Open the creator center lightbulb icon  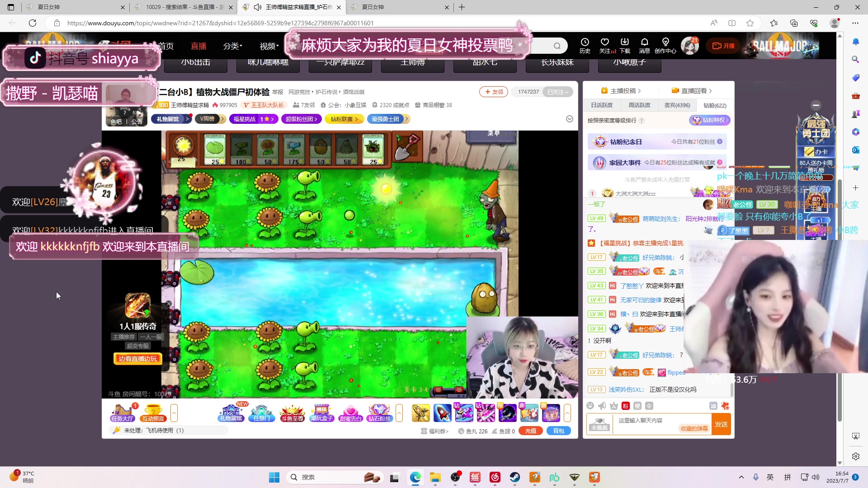[665, 45]
